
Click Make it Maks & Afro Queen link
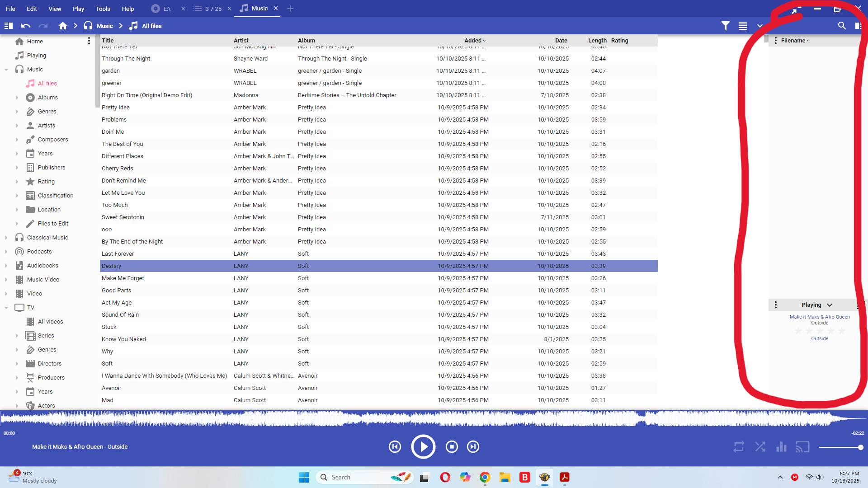pyautogui.click(x=819, y=317)
